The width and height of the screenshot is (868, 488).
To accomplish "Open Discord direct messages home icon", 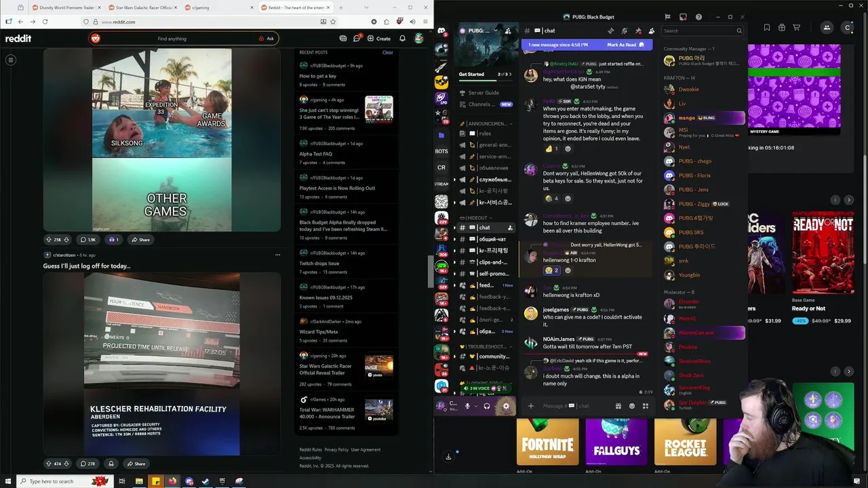I will (441, 31).
